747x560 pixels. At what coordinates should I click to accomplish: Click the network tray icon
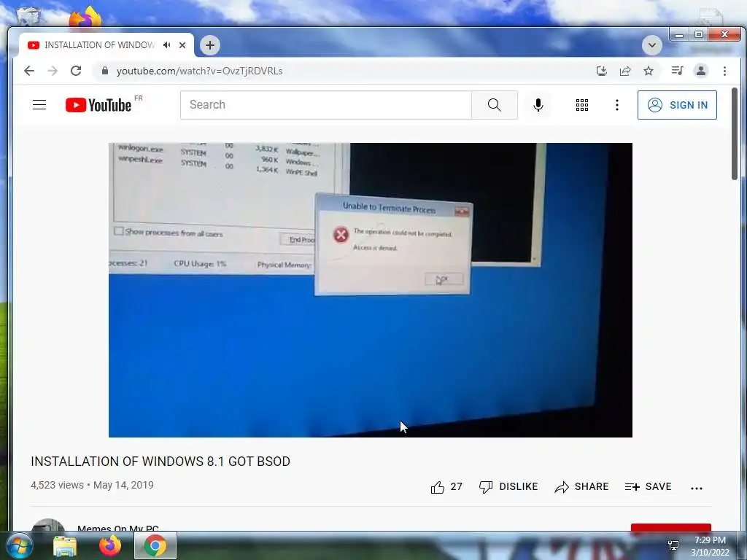[673, 545]
